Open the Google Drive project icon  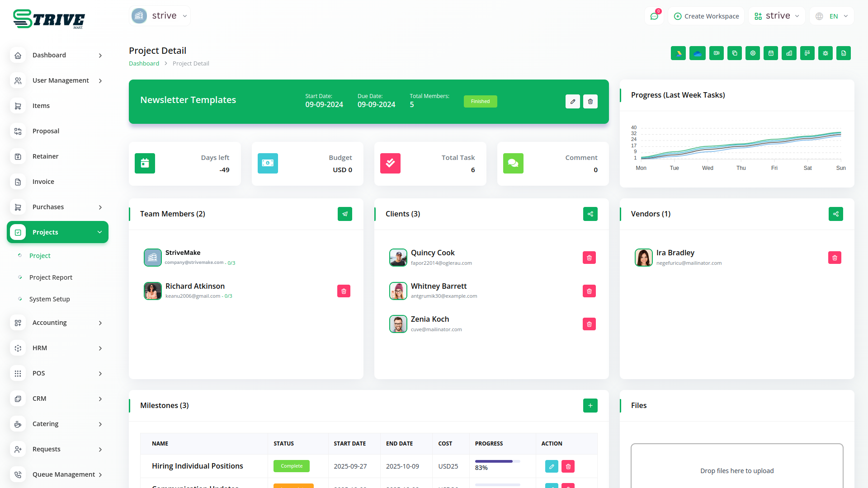[678, 53]
